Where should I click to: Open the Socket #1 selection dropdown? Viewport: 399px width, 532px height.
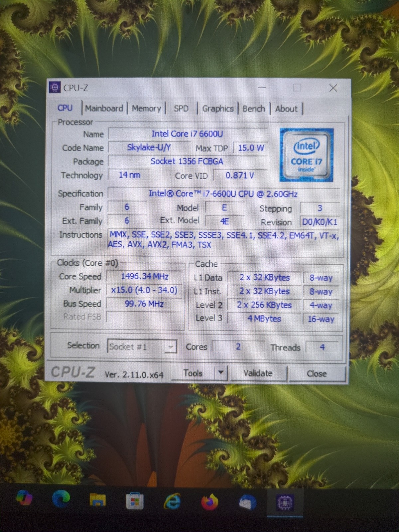(142, 346)
